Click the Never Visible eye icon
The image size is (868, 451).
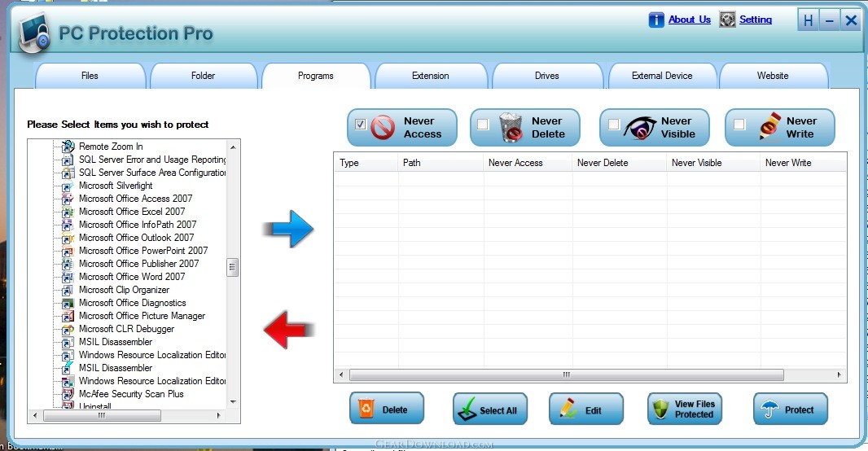639,128
